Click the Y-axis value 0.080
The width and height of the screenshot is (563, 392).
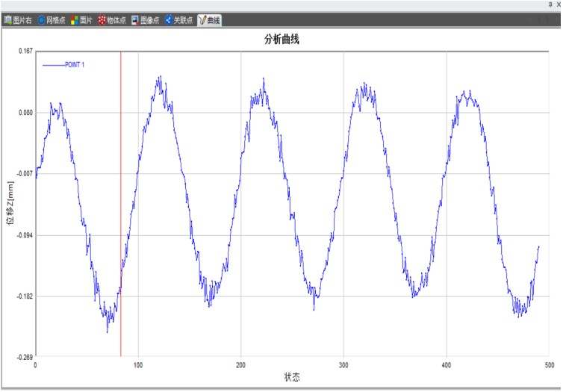26,113
